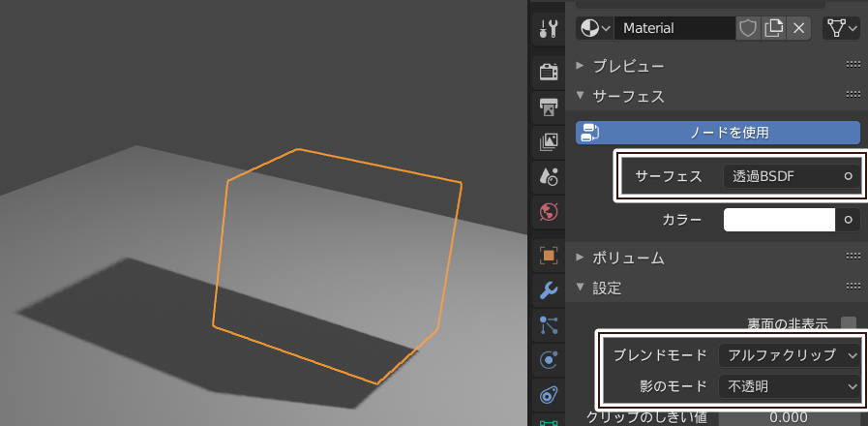Click the ノードを使用 button

tap(718, 133)
